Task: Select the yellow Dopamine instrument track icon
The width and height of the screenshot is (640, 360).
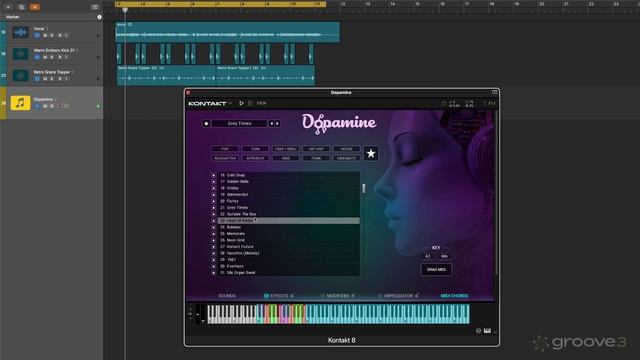Action: [20, 103]
